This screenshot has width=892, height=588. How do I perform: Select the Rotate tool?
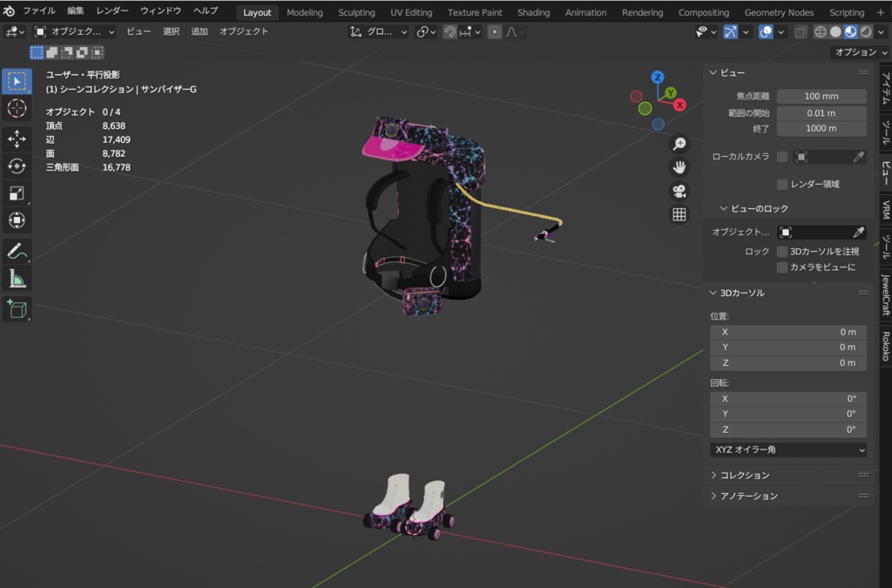point(17,166)
